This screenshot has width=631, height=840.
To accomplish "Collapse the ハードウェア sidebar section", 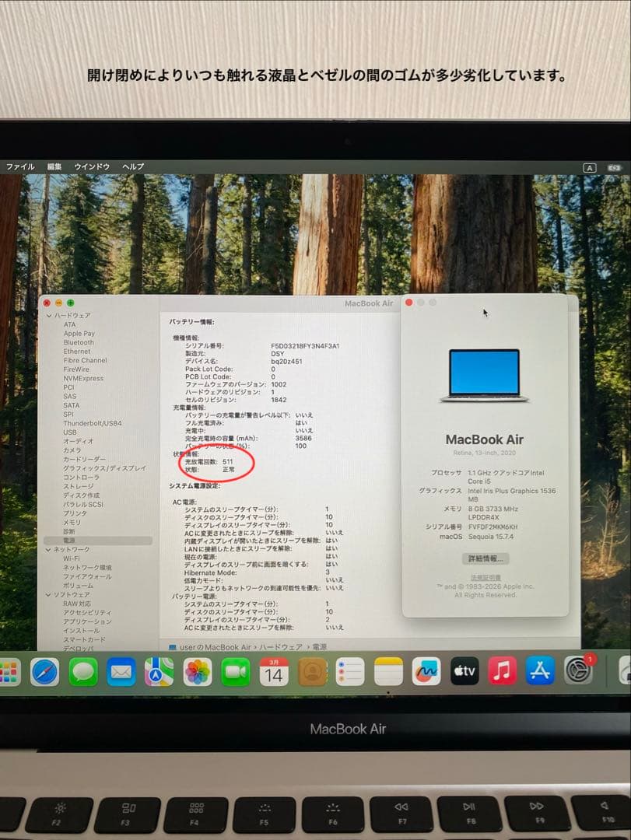I will click(x=47, y=316).
